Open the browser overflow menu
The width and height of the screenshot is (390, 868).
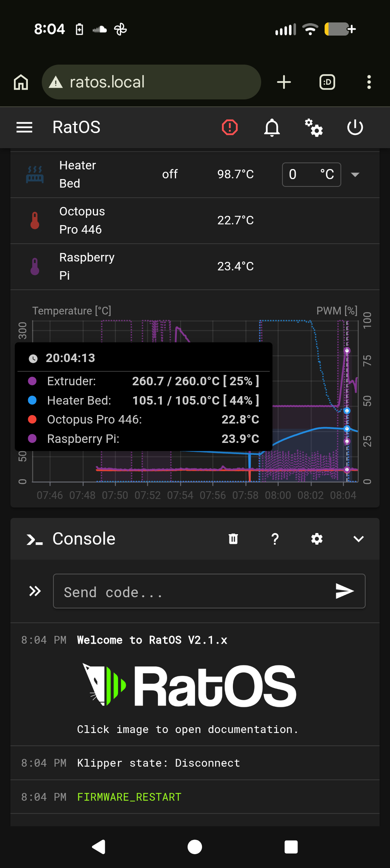point(369,82)
